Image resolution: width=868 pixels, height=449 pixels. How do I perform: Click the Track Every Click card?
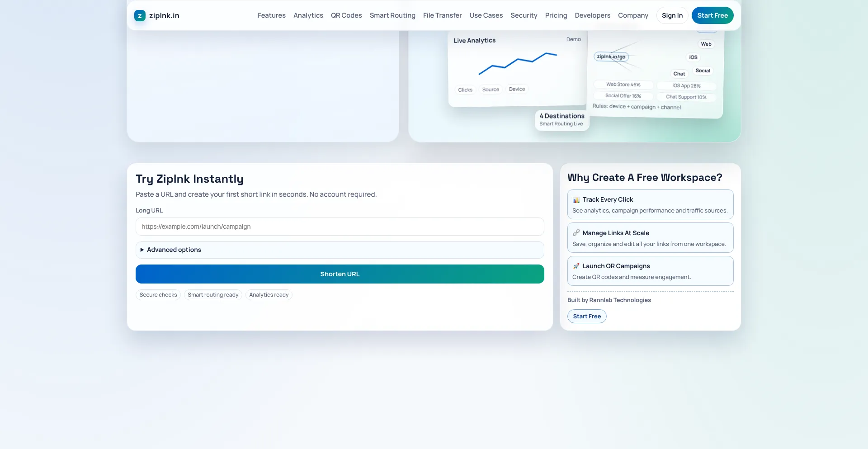click(651, 204)
